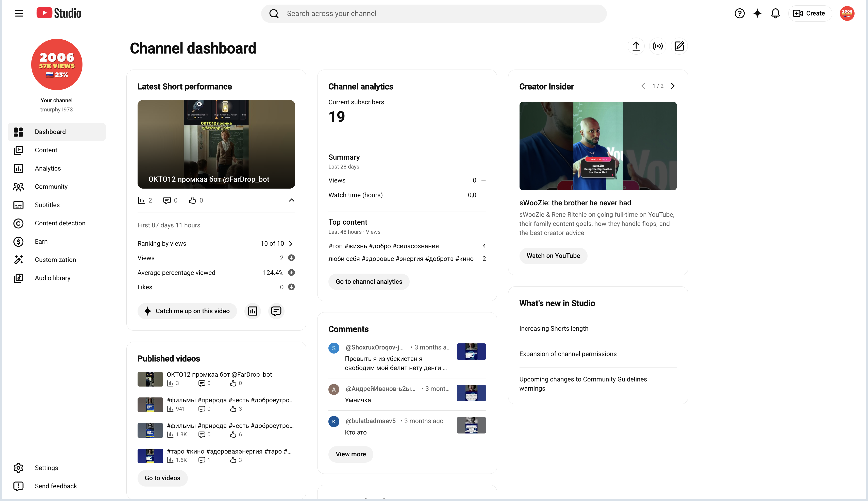Viewport: 868px width, 501px height.
Task: Click the @АндрейИванов commenter name
Action: (380, 389)
